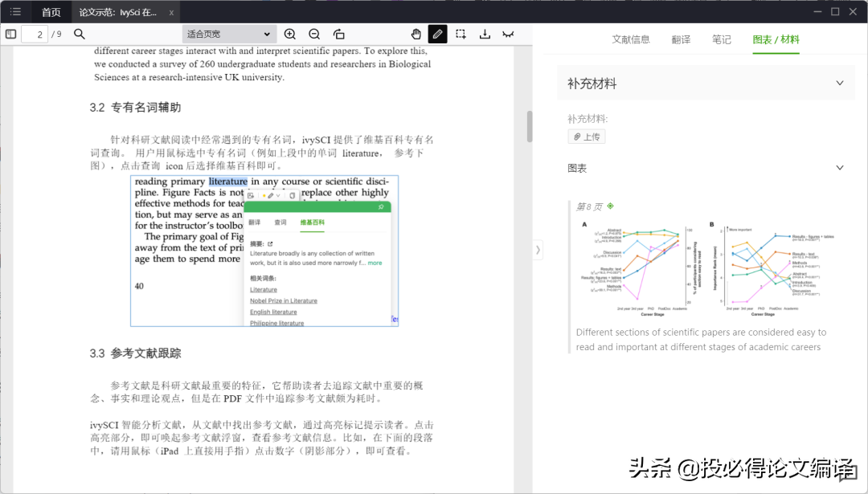Select the 图表 / 材料 tab
This screenshot has height=494, width=868.
point(776,39)
